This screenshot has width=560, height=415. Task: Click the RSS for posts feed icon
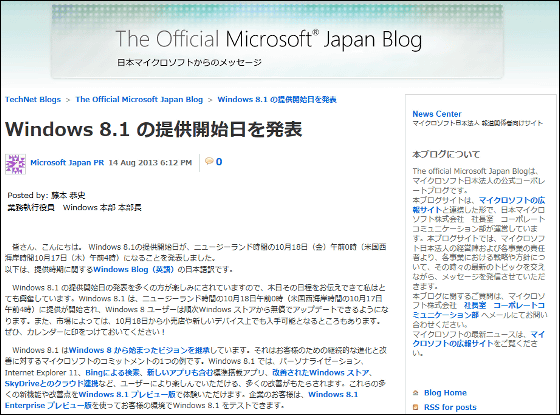click(415, 407)
